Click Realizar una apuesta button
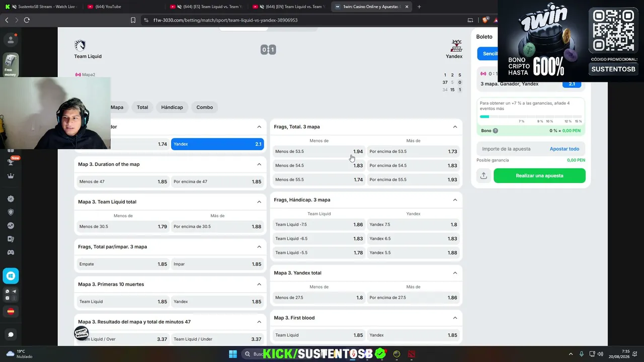This screenshot has width=644, height=362. (539, 175)
